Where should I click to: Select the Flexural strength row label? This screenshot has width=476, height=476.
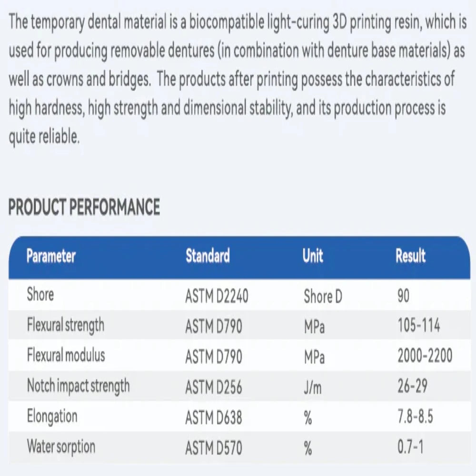click(65, 326)
